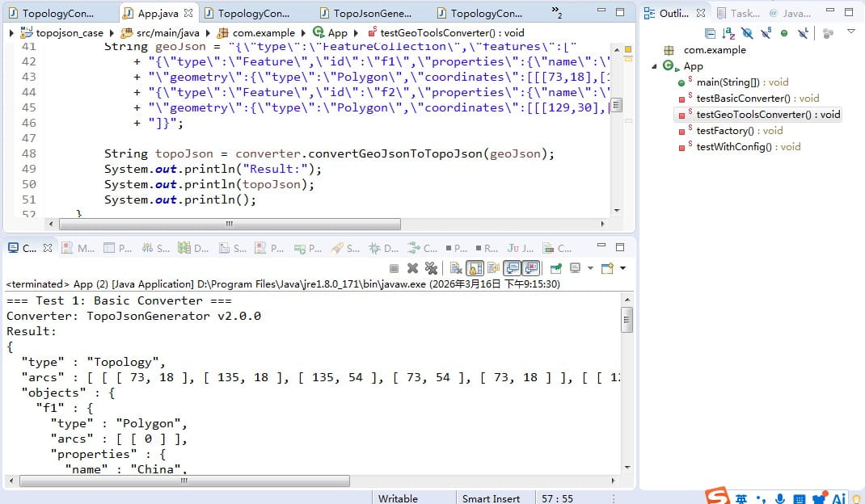Click Hide Local Types icon in Outline
This screenshot has width=865, height=504.
pyautogui.click(x=803, y=33)
